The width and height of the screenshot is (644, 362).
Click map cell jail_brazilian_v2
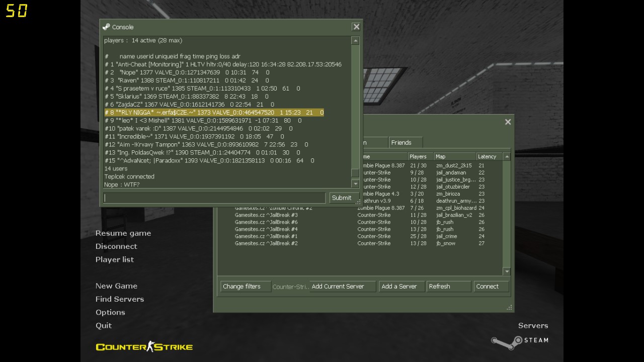point(454,215)
